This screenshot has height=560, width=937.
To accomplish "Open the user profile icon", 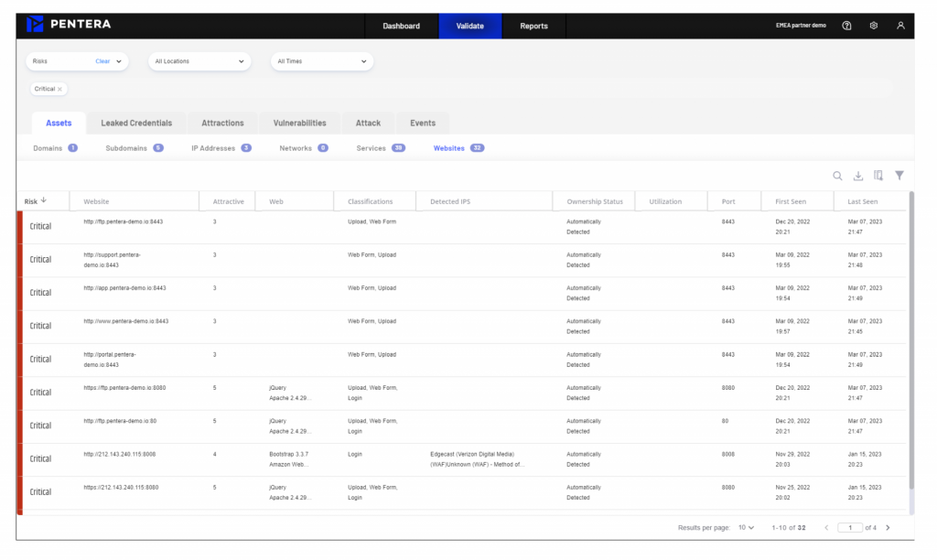I will click(900, 26).
